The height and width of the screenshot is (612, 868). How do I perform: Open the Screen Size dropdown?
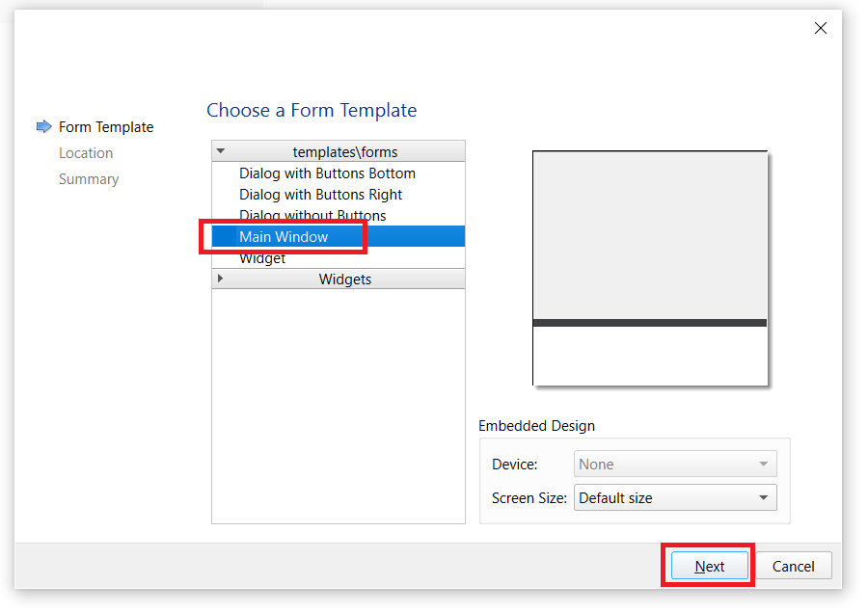click(675, 498)
